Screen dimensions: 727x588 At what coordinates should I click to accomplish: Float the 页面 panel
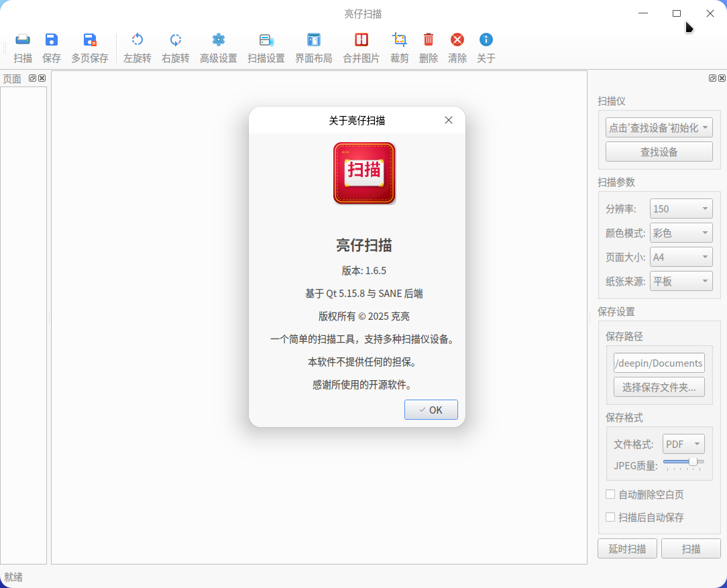pos(32,78)
